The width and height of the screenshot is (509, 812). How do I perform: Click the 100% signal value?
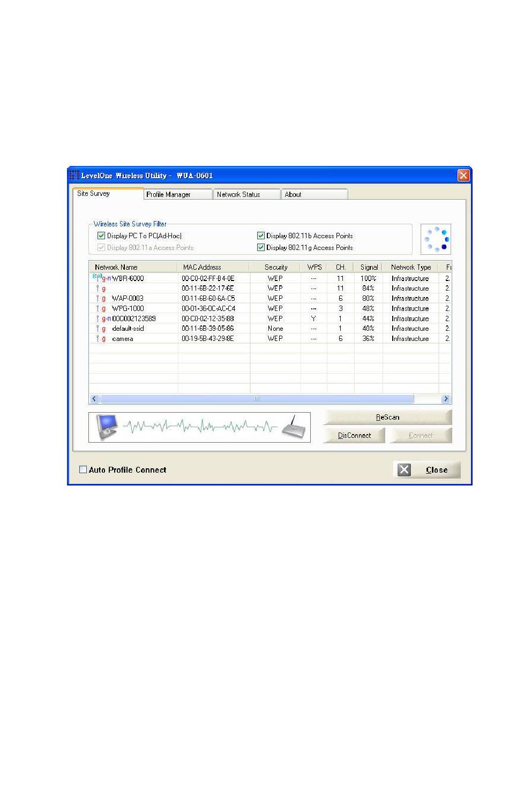click(368, 278)
